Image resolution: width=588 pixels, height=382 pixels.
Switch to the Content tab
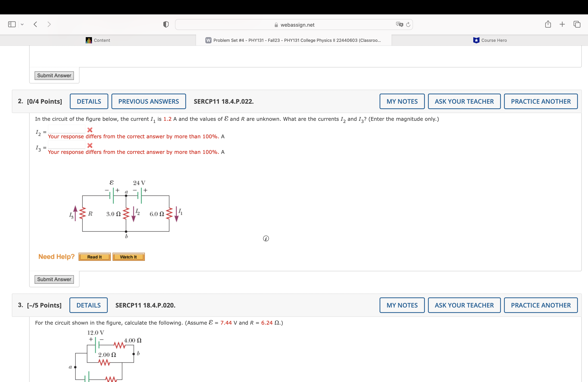tap(98, 40)
